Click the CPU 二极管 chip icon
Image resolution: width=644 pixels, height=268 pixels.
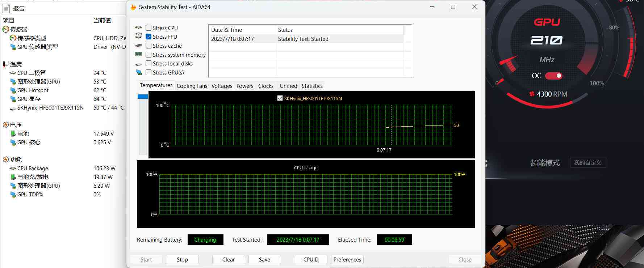pyautogui.click(x=13, y=73)
